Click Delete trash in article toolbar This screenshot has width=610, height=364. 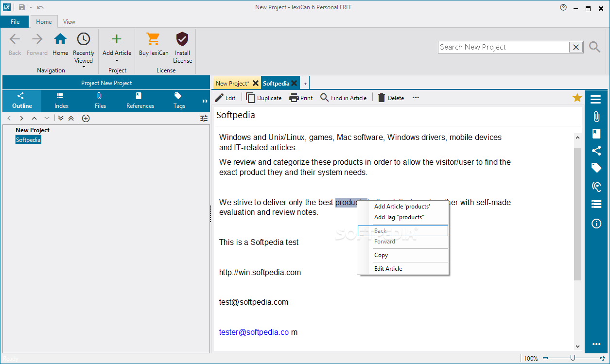click(391, 98)
